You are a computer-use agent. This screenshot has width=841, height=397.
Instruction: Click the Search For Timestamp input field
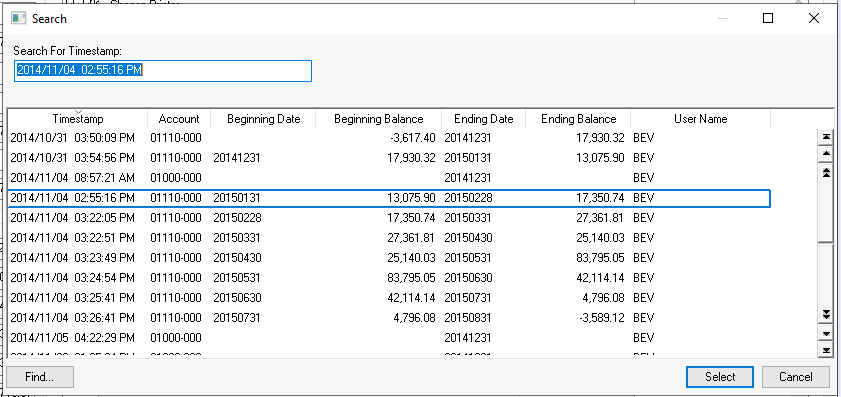point(163,71)
